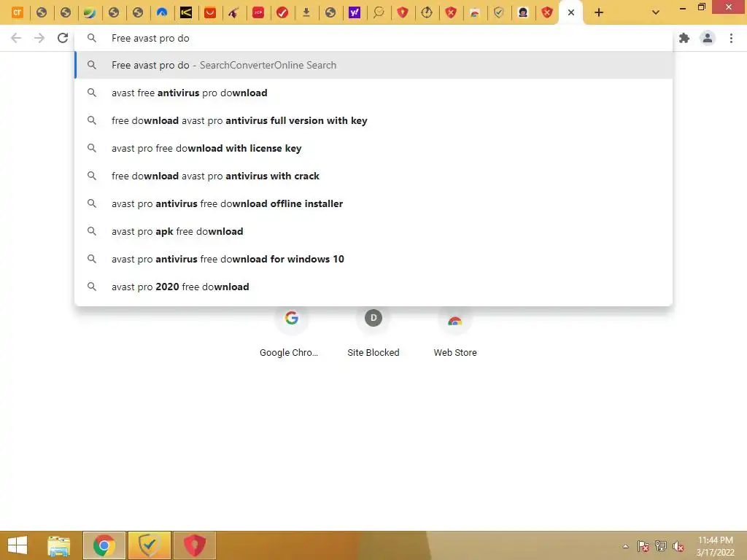The height and width of the screenshot is (560, 747).
Task: Open the black and yellow K tab
Action: 186,12
